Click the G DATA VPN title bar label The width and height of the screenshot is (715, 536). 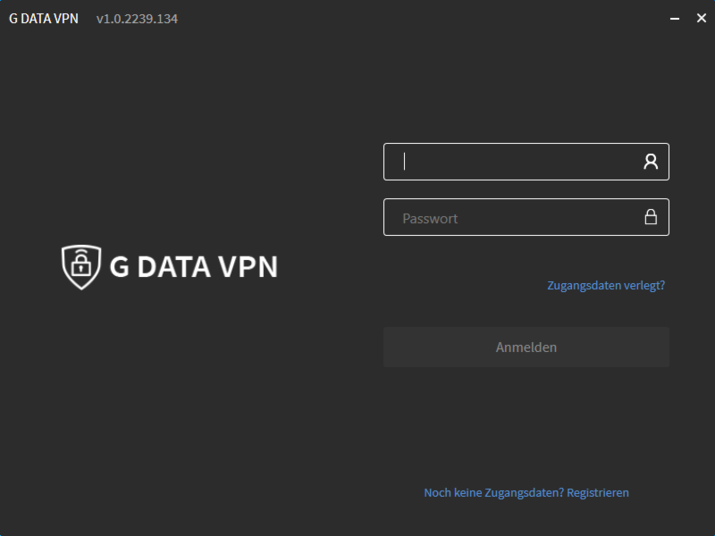click(x=44, y=19)
